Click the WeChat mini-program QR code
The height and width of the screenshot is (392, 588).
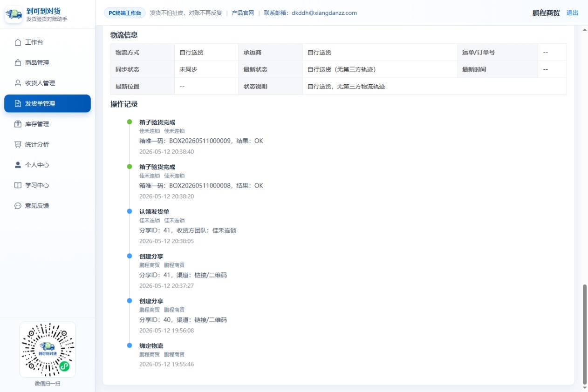coord(48,350)
